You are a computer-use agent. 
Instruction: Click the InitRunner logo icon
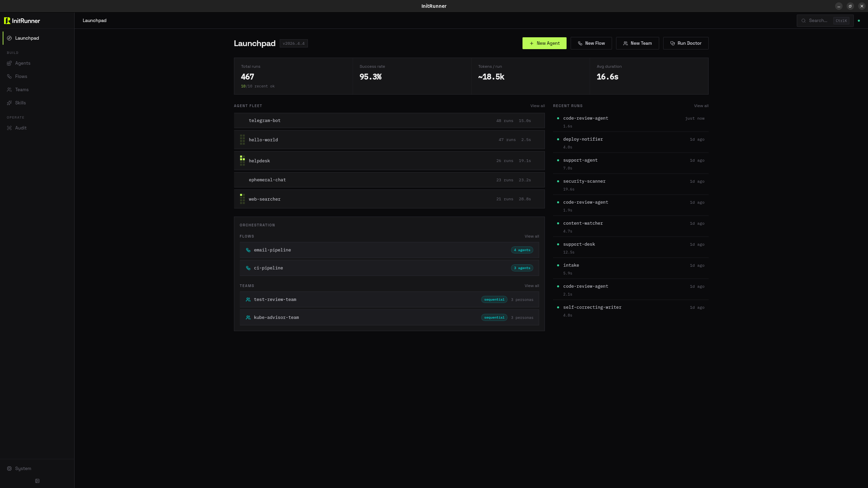(x=7, y=21)
